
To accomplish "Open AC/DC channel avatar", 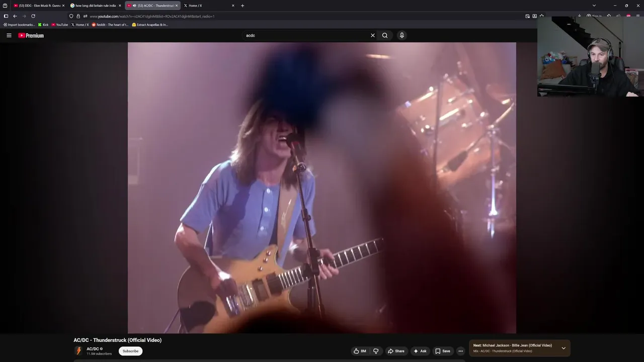I will pos(78,351).
